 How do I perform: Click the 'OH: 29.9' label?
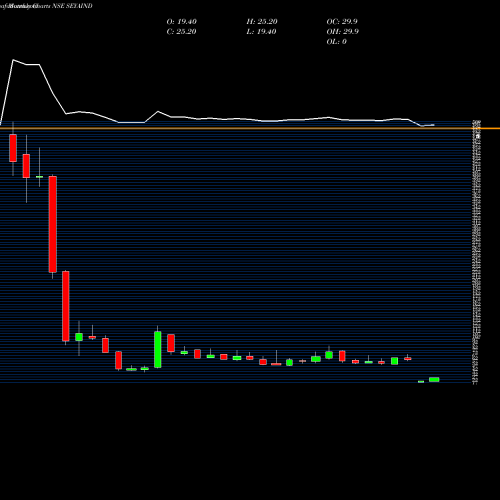343,32
